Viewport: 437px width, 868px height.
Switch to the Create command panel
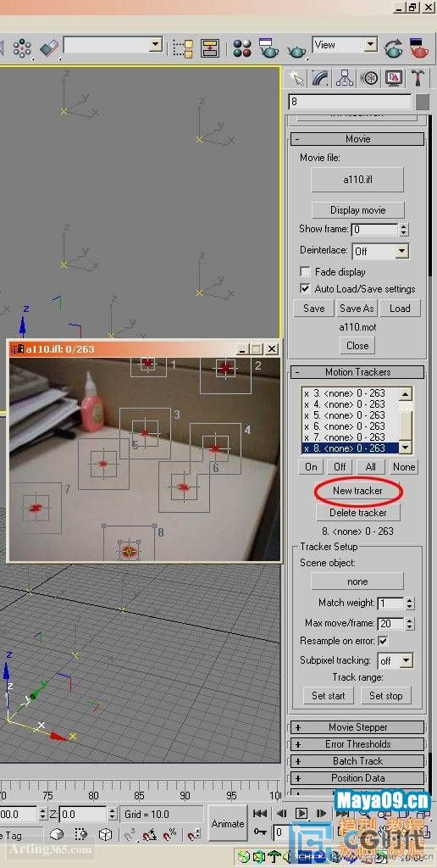[x=297, y=78]
